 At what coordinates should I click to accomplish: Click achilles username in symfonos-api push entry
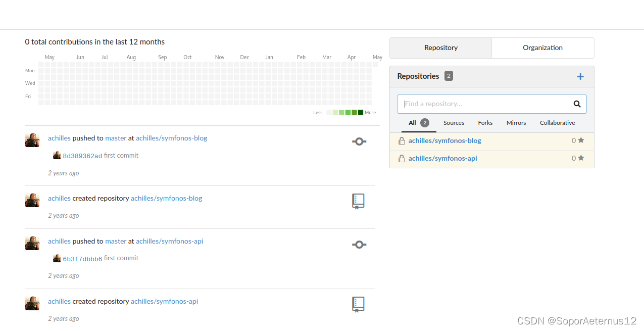[59, 241]
